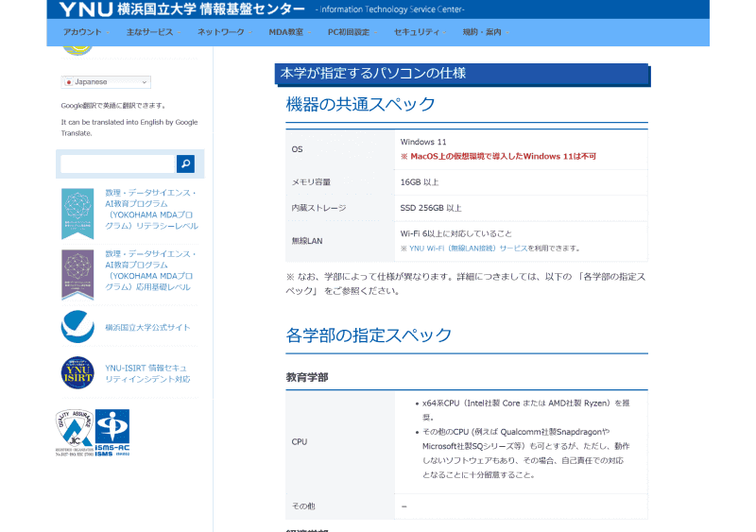Screen dimensions: 756x532
Task: Click the 内蔵ストレージ row label
Action: pyautogui.click(x=318, y=209)
